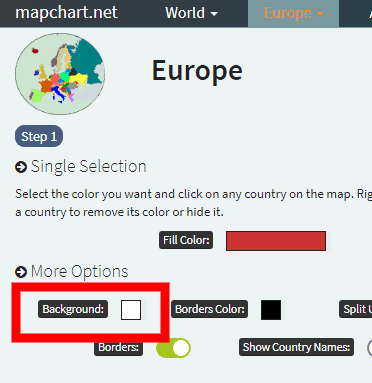Click the Single Selection arrow icon
The height and width of the screenshot is (383, 372).
(21, 167)
